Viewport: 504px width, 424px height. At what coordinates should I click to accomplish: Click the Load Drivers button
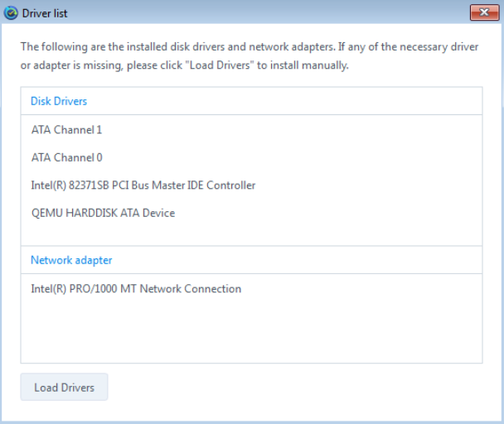pos(64,387)
